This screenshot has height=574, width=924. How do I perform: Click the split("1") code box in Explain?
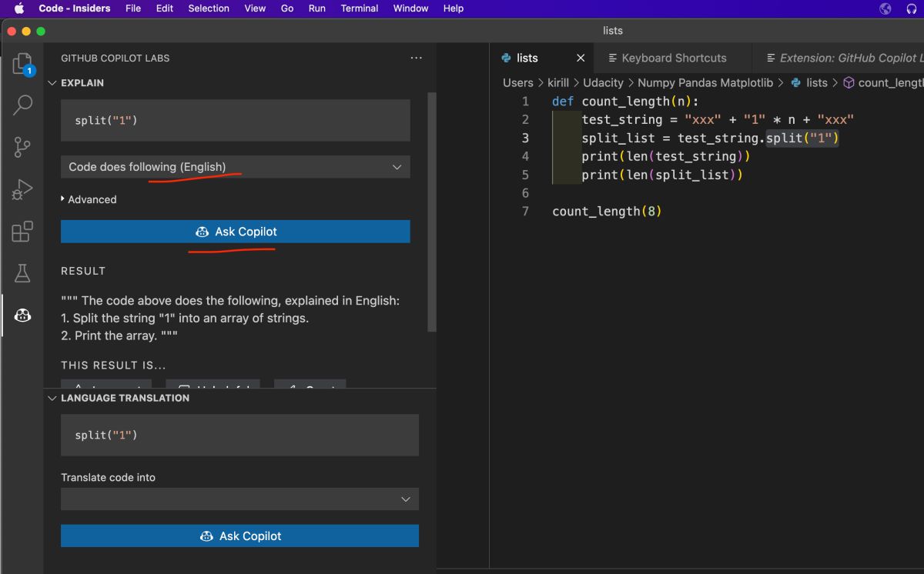(x=236, y=120)
